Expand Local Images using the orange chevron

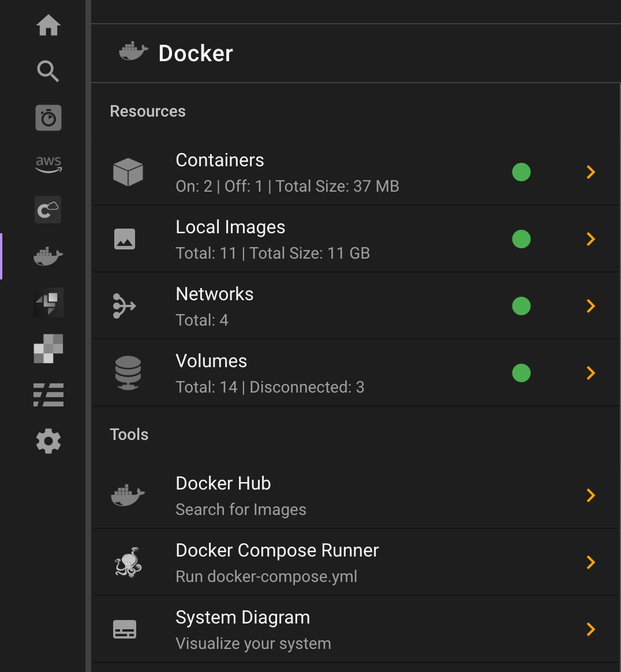(x=590, y=238)
